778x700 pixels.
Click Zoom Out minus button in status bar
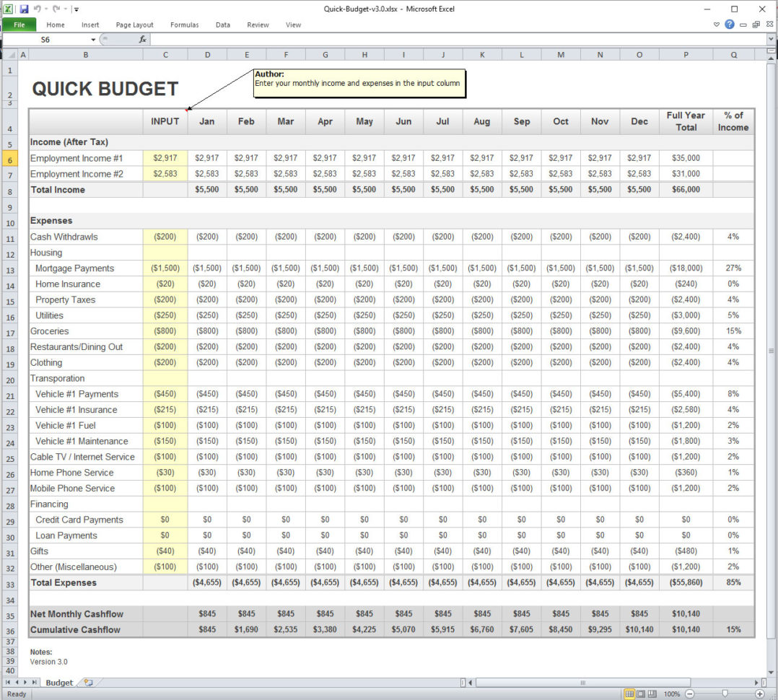(689, 694)
